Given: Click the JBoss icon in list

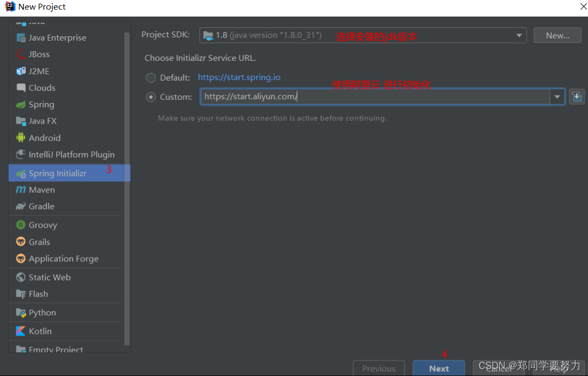Looking at the screenshot, I should [21, 54].
